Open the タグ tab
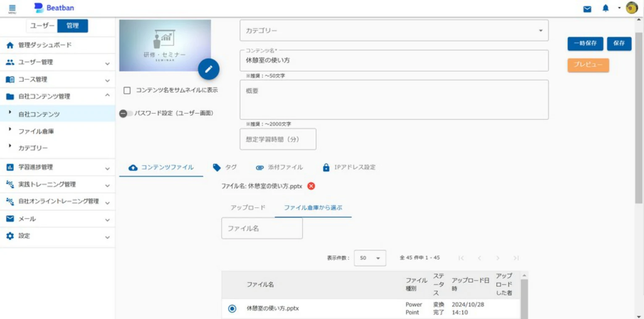The width and height of the screenshot is (644, 319). [x=225, y=167]
